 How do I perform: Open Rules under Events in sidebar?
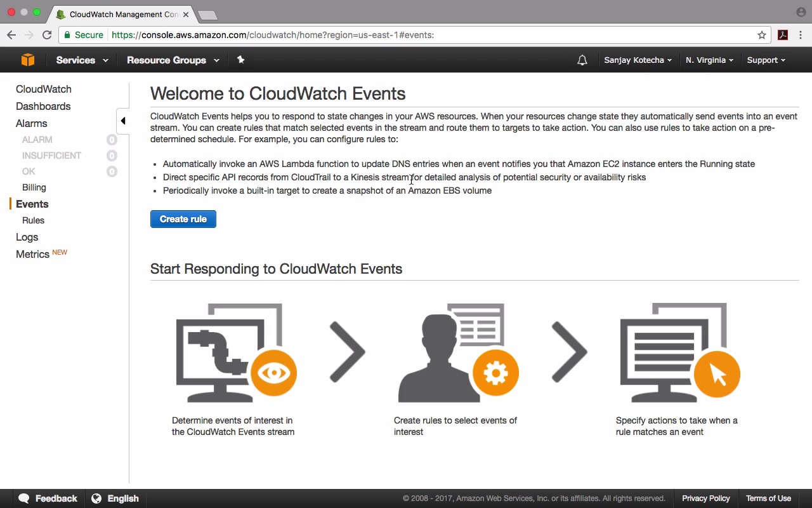coord(33,220)
